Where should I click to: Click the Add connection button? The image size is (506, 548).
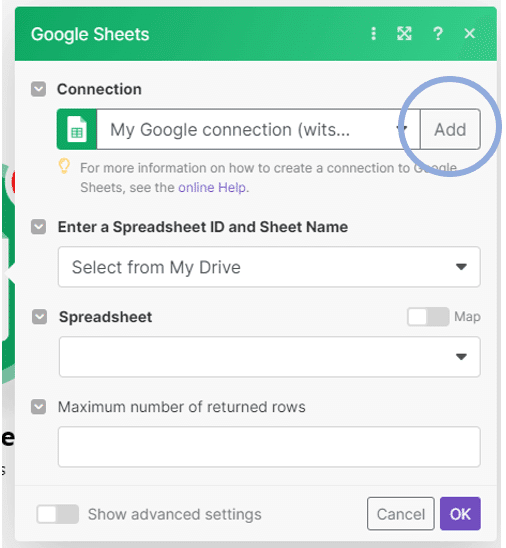coord(450,129)
